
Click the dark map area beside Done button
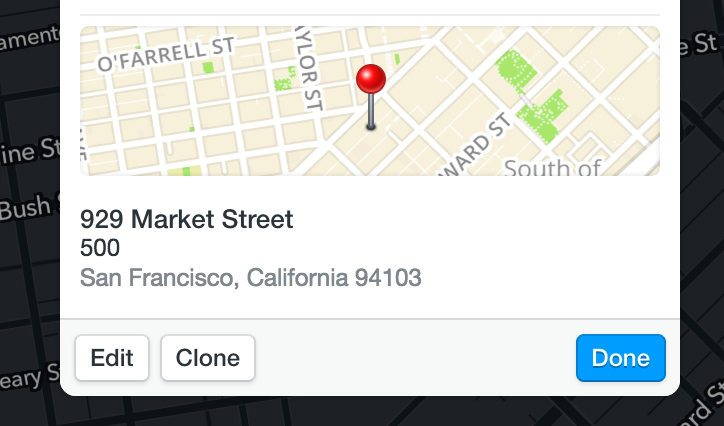pos(697,358)
